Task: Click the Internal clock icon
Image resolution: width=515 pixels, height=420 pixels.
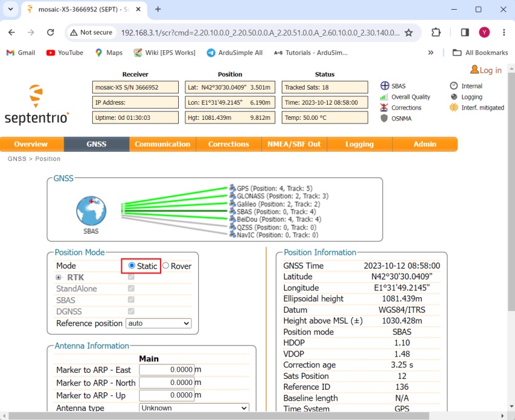Action: point(454,86)
